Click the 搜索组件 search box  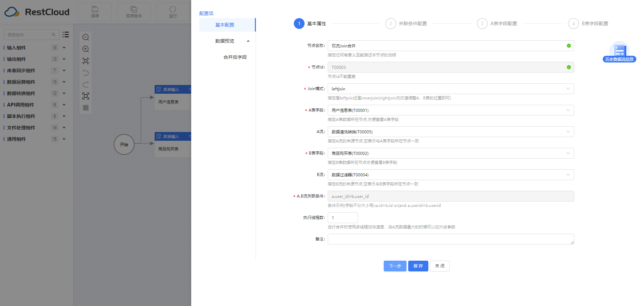32,35
